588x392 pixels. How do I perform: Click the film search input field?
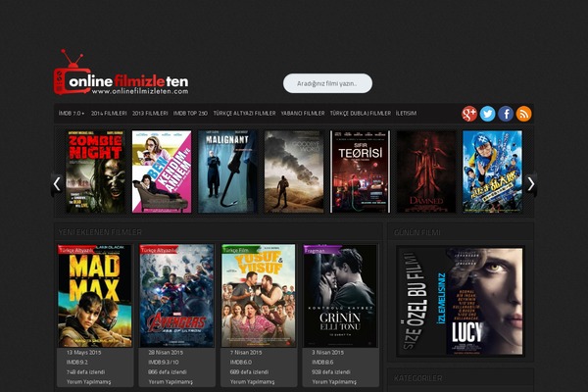(327, 83)
